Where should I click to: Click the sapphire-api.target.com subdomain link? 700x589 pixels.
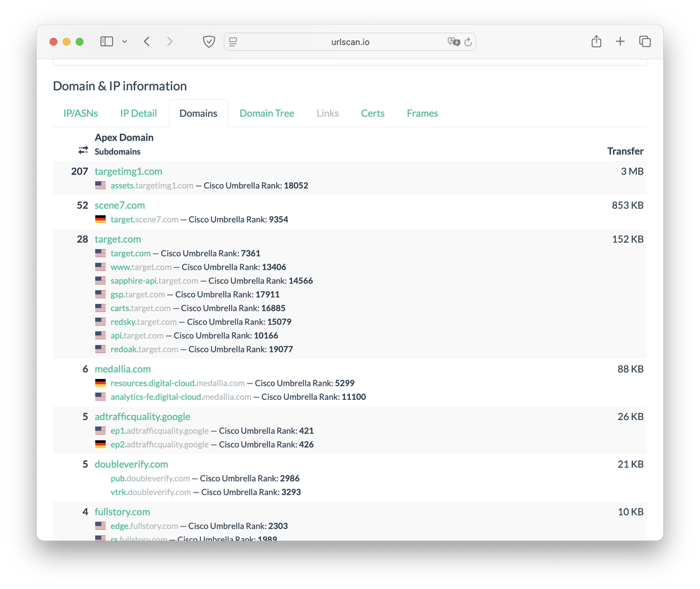point(155,281)
